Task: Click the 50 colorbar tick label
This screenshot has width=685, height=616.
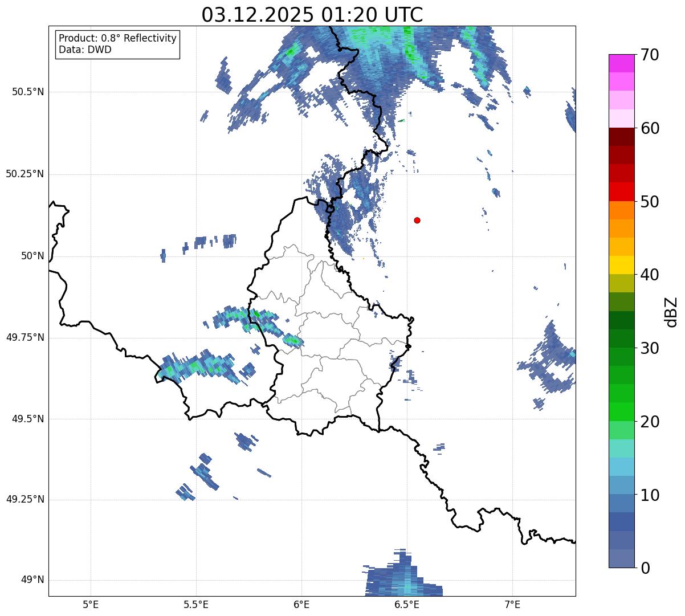Action: 650,202
